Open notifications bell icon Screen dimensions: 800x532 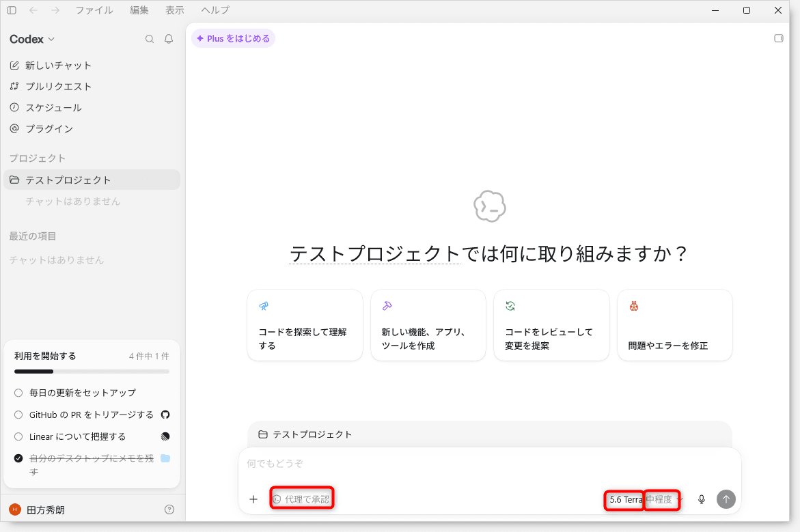point(169,39)
